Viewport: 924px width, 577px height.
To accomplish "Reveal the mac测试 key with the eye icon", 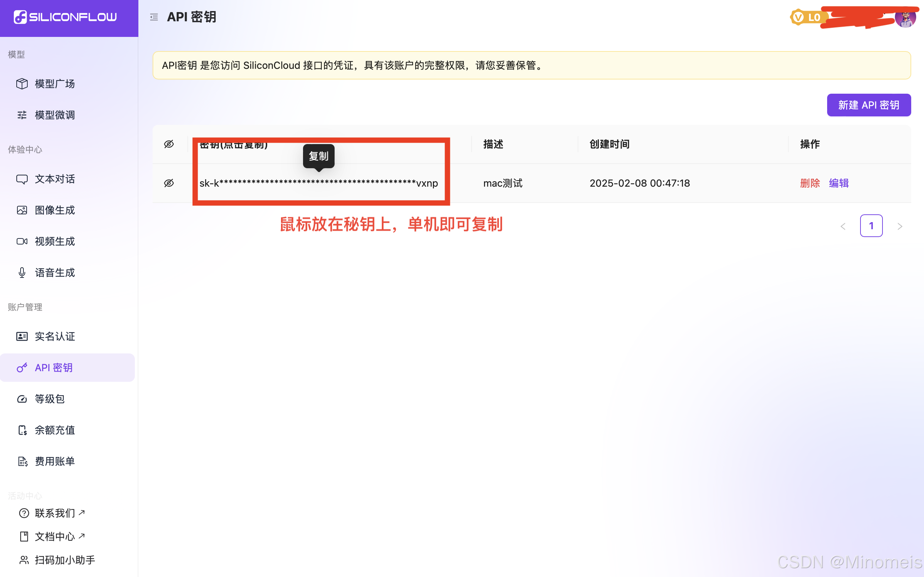I will point(169,183).
